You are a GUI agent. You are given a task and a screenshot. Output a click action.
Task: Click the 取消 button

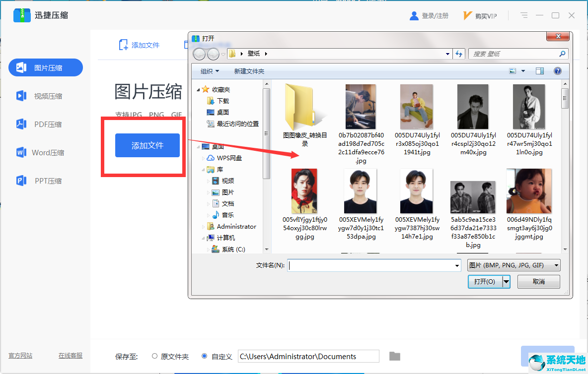pyautogui.click(x=538, y=282)
